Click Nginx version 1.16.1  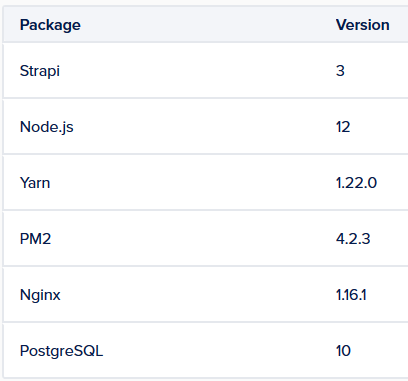click(351, 295)
